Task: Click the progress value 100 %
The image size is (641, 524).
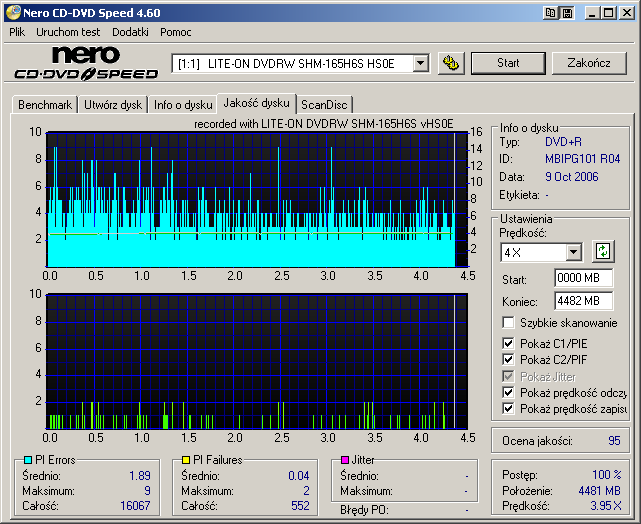Action: tap(607, 475)
